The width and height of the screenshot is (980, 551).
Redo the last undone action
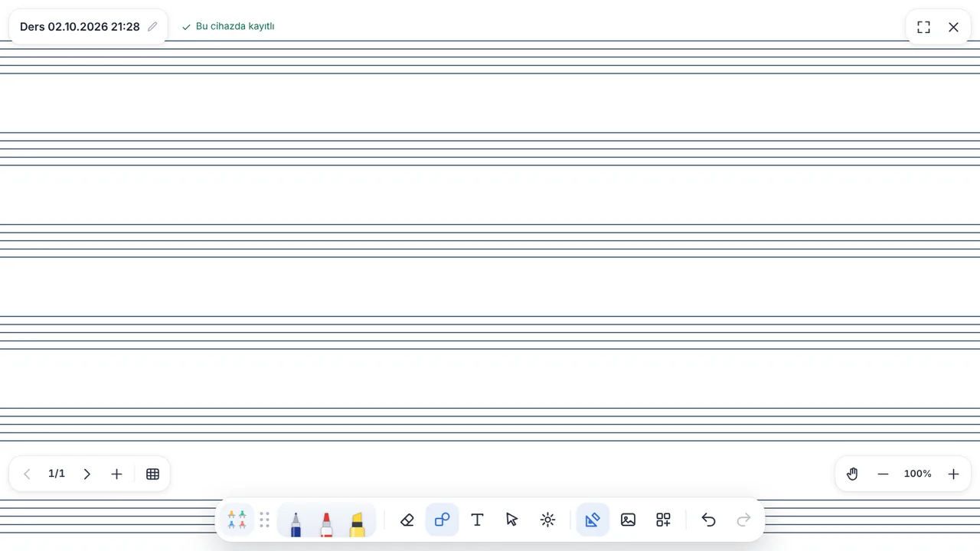pos(743,520)
